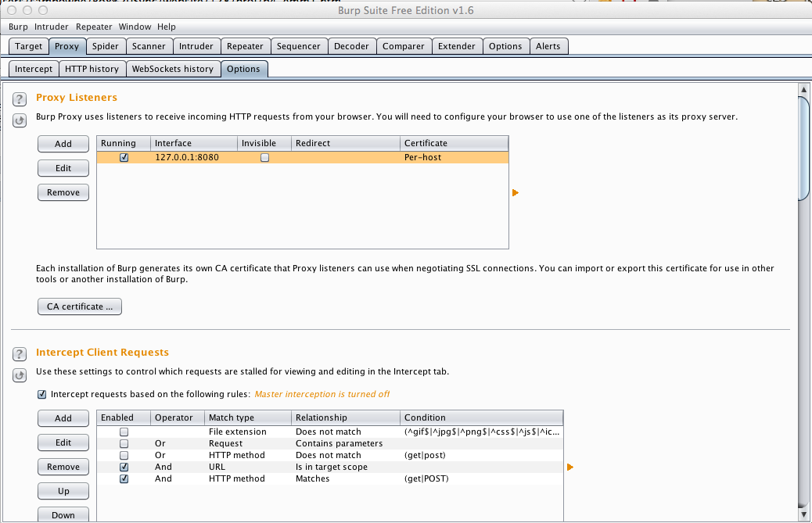Disable the URL in target scope rule
This screenshot has width=812, height=523.
[x=124, y=467]
